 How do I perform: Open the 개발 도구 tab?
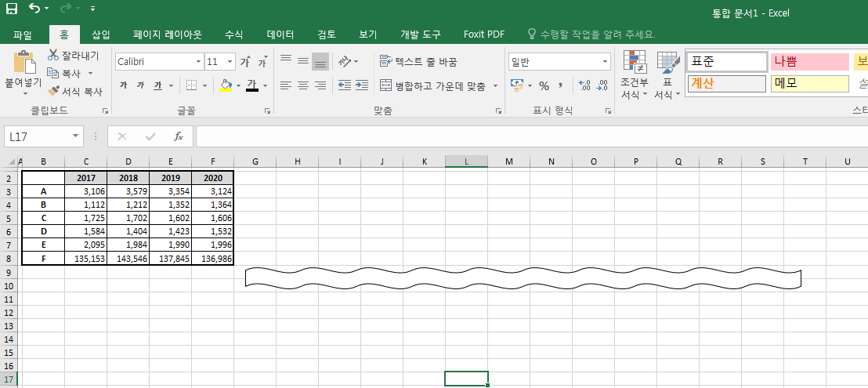pos(421,34)
